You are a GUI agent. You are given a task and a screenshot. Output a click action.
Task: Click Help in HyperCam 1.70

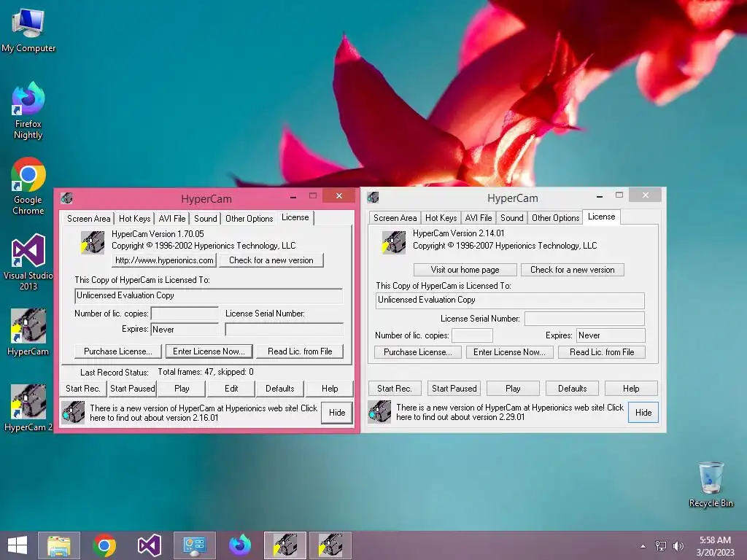tap(330, 389)
